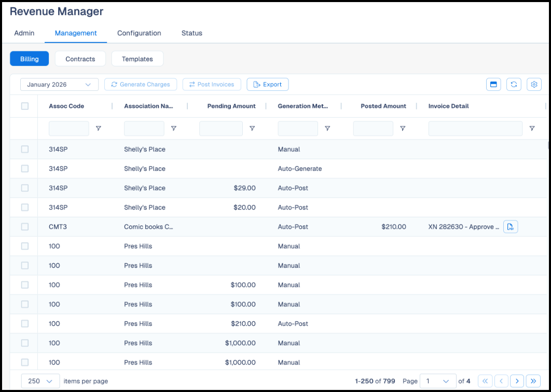Check the CMT3 Comic books row checkbox
Viewport: 551px width, 392px height.
[25, 227]
